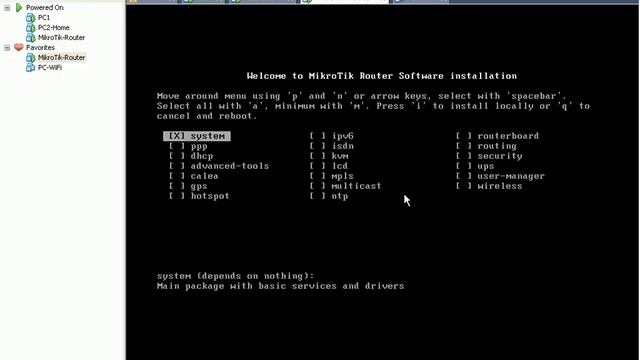The width and height of the screenshot is (640, 360).
Task: Toggle the wireless package checkbox
Action: point(464,186)
